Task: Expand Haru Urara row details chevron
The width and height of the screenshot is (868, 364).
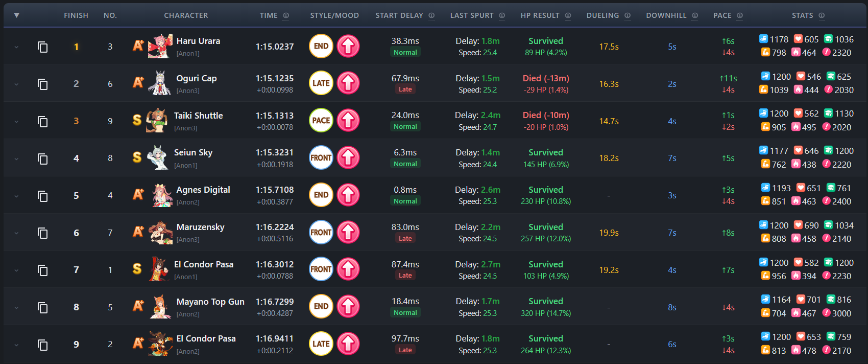Action: 16,47
